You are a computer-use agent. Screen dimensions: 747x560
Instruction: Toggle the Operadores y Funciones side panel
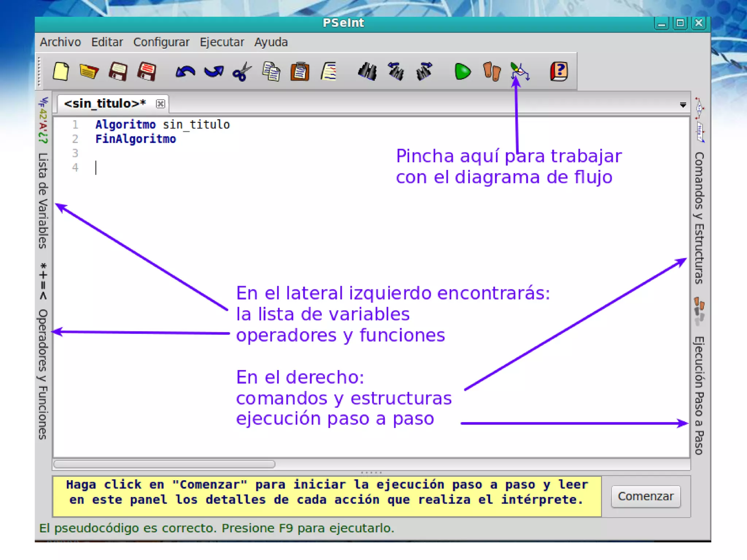(43, 374)
